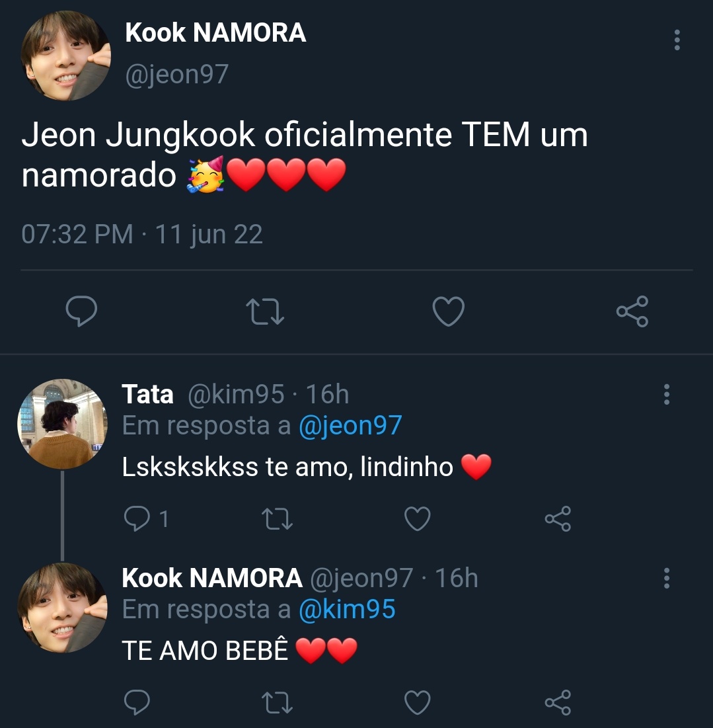
Task: Open the 07:32 PM 11 jun 22 timestamp
Action: (142, 234)
